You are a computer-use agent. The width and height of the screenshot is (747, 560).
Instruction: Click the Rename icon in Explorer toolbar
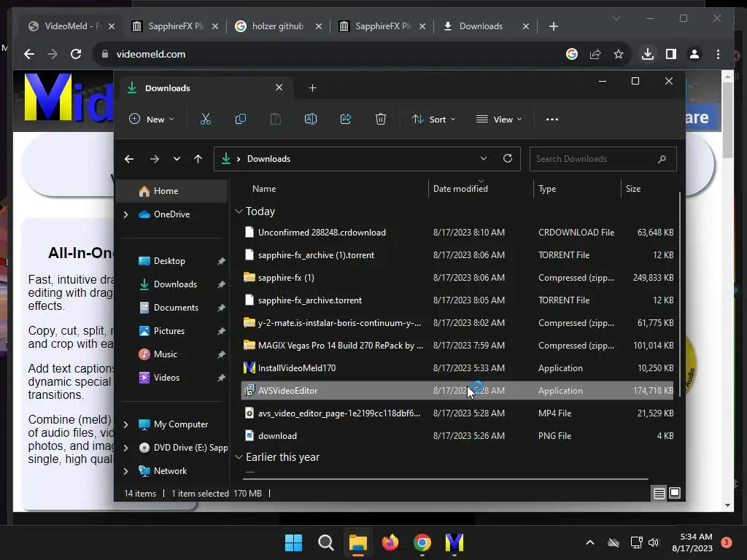coord(311,119)
